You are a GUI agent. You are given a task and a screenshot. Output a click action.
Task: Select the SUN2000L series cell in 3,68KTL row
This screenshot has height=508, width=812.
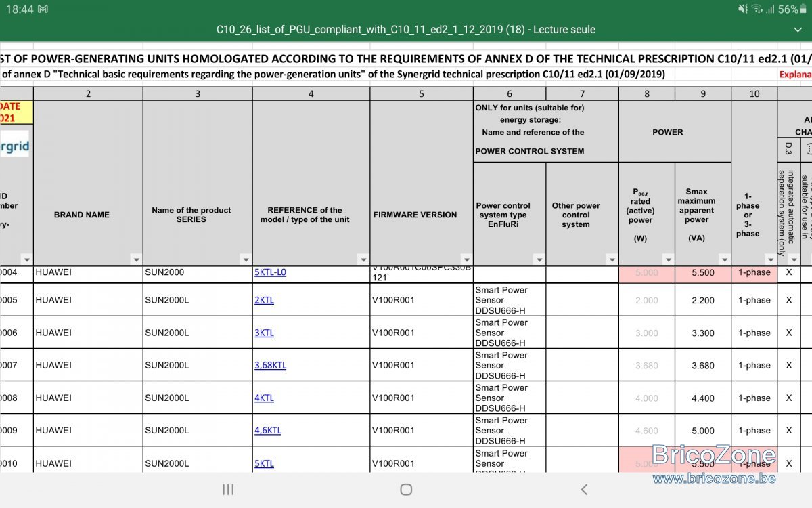pyautogui.click(x=198, y=365)
